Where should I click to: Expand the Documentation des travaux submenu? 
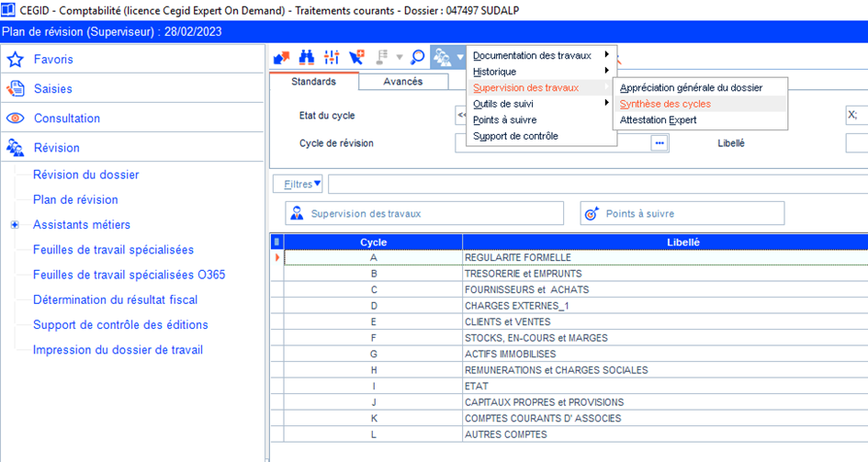(x=540, y=56)
